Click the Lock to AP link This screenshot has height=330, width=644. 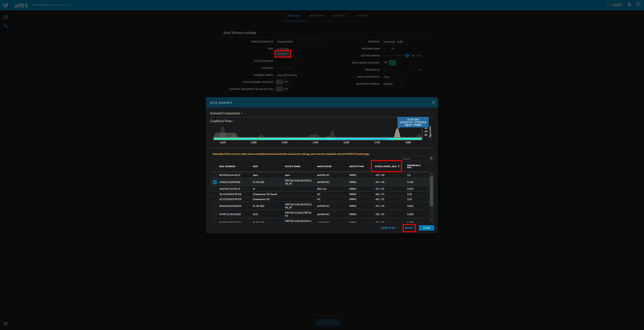coord(388,228)
